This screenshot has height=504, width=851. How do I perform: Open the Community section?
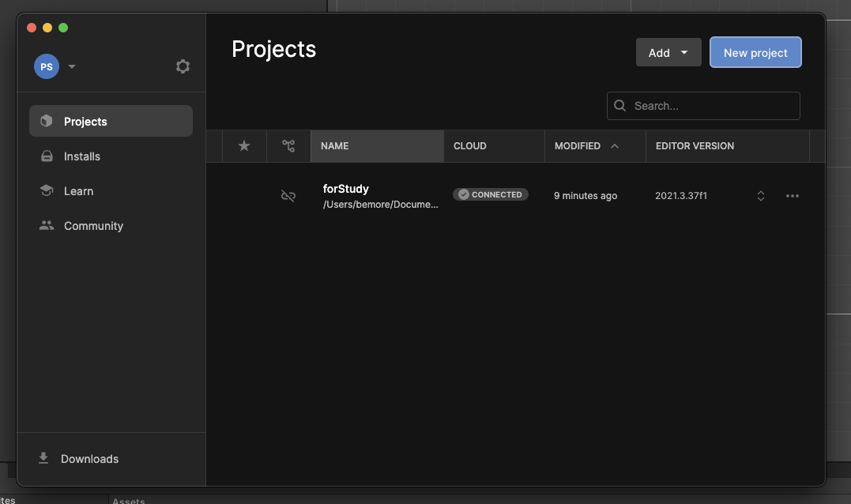[x=111, y=226]
